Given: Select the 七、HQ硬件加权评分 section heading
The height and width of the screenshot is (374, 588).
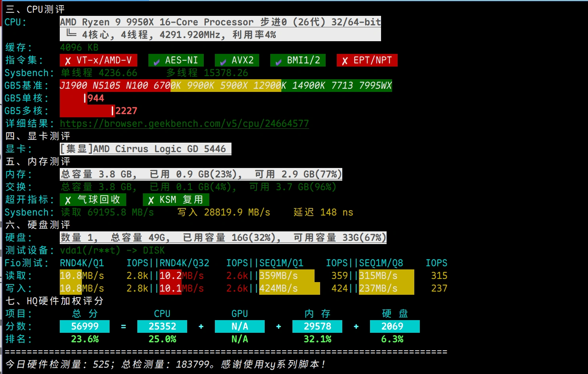Looking at the screenshot, I should click(x=54, y=301).
